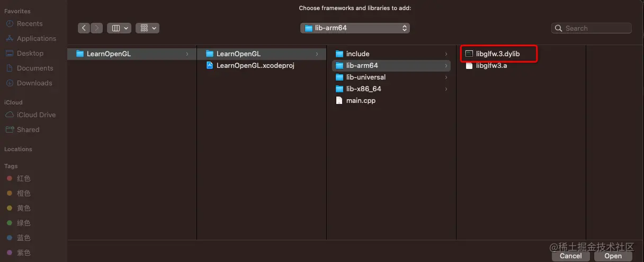Click the lib-x86_64 folder icon
The width and height of the screenshot is (644, 262).
click(x=339, y=89)
